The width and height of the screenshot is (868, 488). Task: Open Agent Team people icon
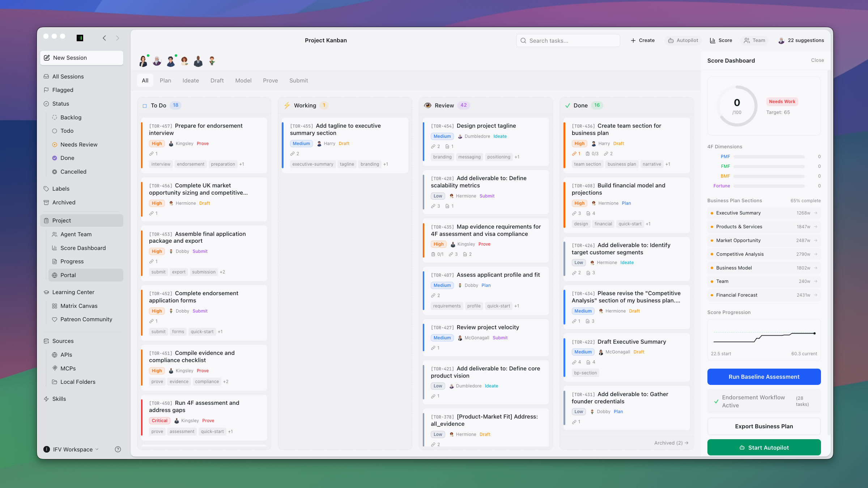[x=55, y=234]
